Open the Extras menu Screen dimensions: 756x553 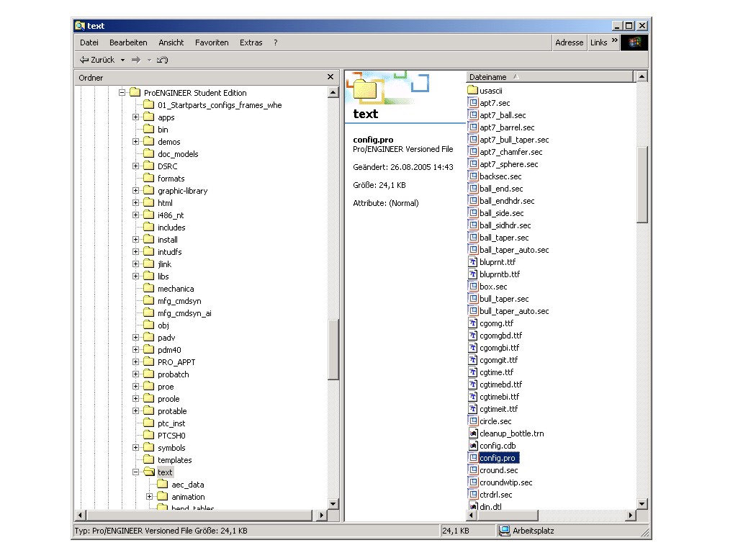coord(251,42)
